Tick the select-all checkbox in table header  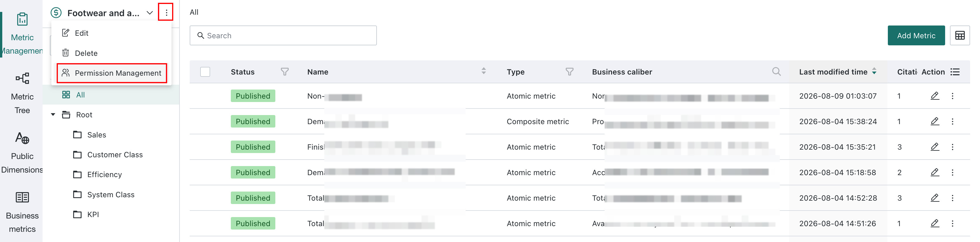tap(205, 72)
